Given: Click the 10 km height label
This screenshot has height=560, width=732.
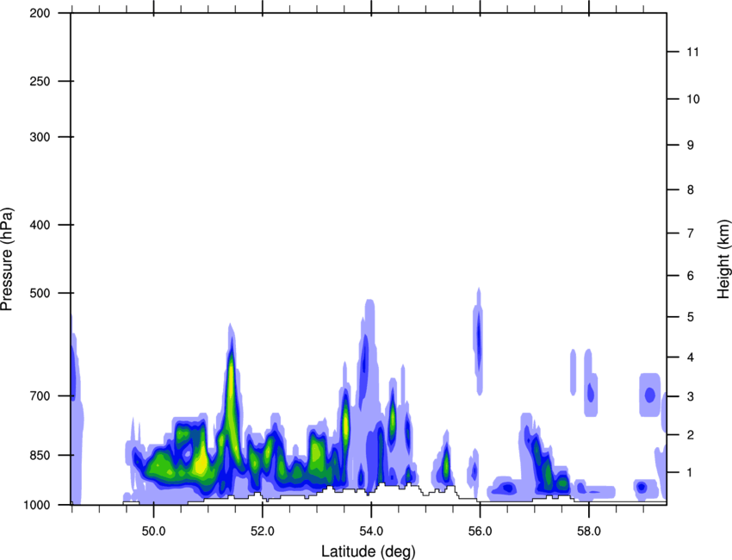Looking at the screenshot, I should click(x=693, y=99).
